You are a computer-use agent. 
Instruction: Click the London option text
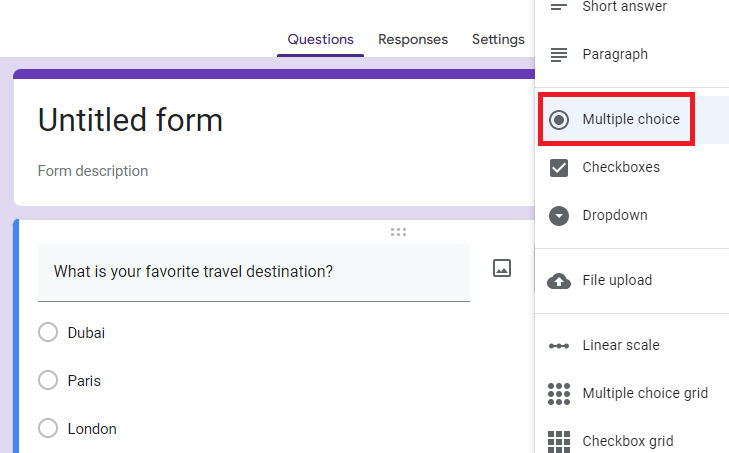(x=92, y=429)
